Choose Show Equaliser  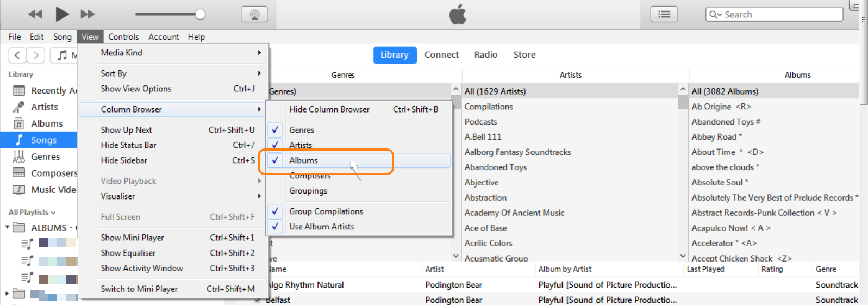pos(174,253)
